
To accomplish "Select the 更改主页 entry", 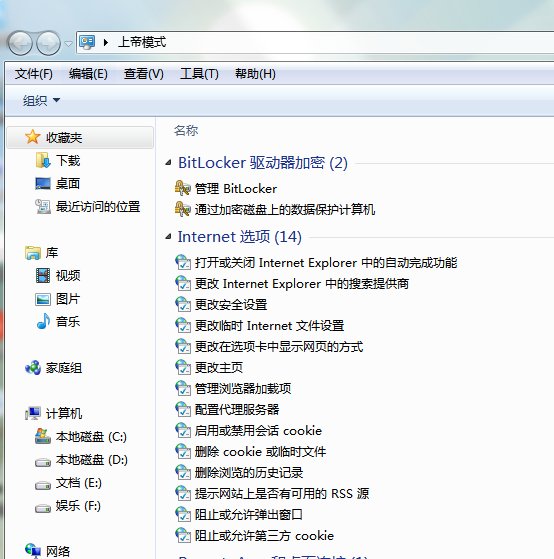I will (x=219, y=367).
